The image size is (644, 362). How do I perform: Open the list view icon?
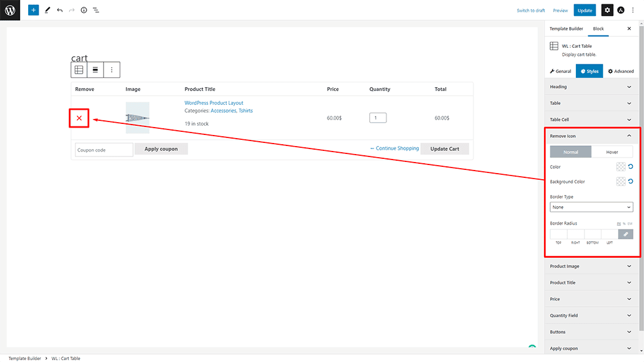click(96, 10)
